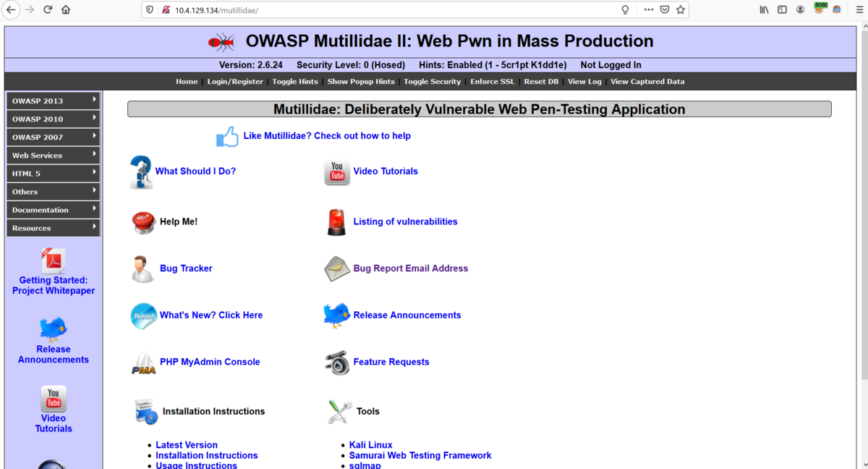Expand the OWASP 2010 menu
Viewport: 868px width, 469px height.
[53, 119]
